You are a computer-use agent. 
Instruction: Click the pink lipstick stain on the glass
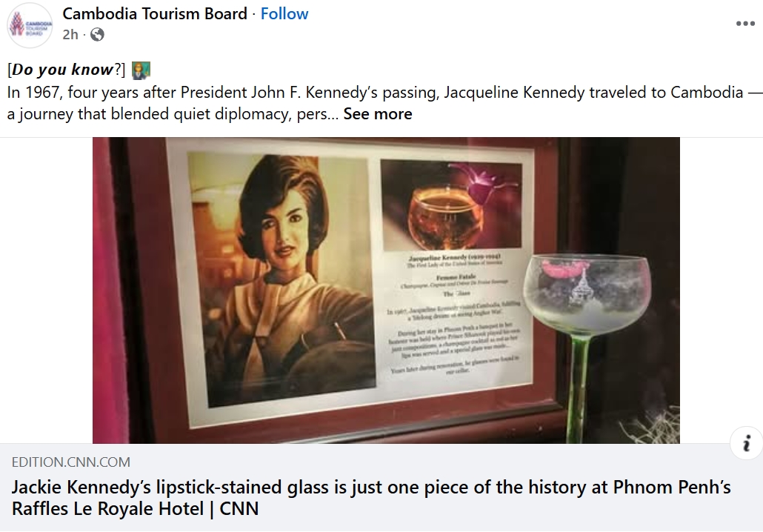coord(564,267)
